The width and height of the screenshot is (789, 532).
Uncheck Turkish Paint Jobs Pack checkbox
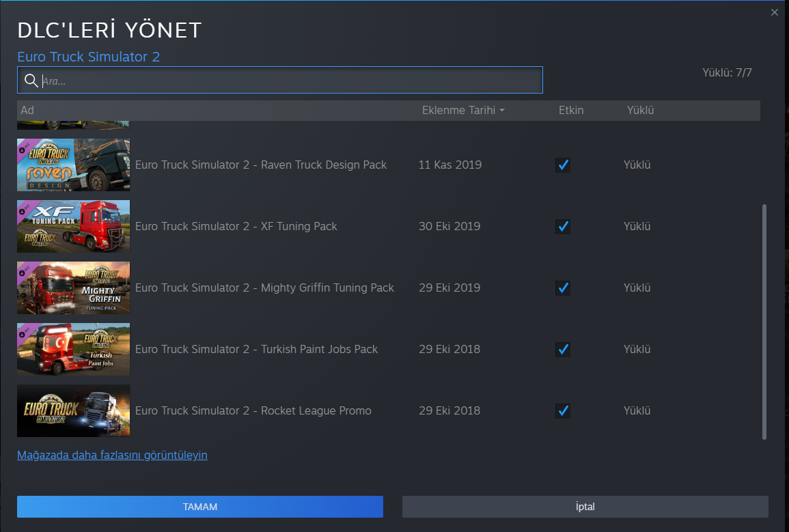click(563, 349)
